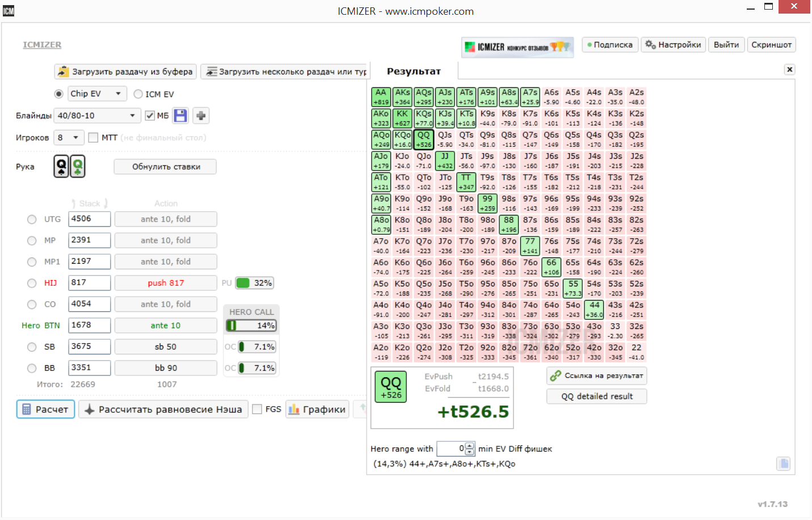Click the push 817 action field
The image size is (812, 520).
166,283
